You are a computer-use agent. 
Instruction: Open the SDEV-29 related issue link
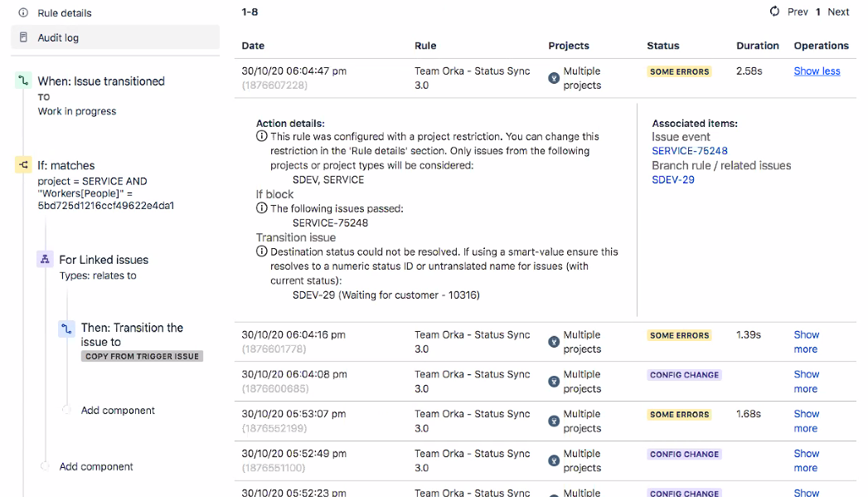point(672,179)
